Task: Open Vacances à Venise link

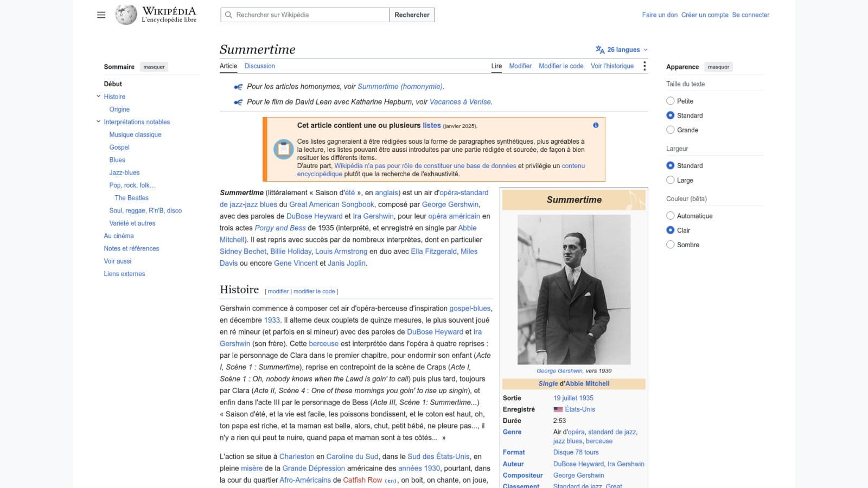Action: [x=460, y=102]
